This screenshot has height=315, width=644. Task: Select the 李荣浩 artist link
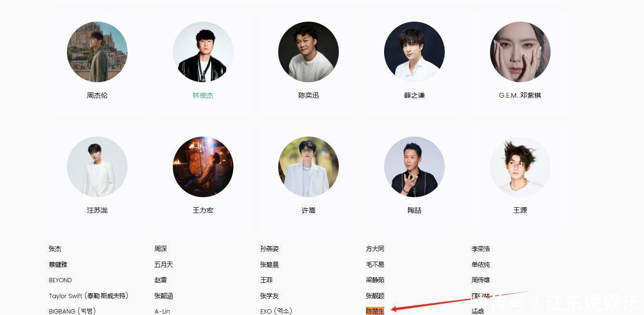[481, 249]
